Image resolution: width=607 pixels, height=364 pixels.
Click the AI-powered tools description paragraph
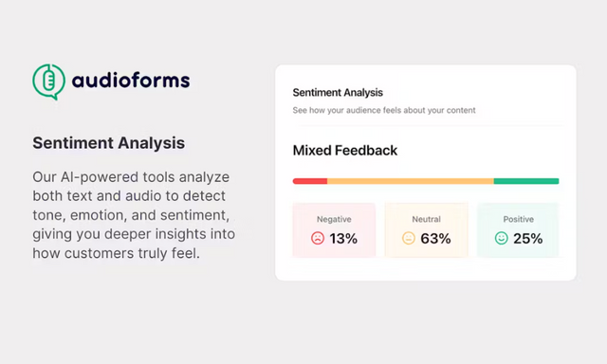pyautogui.click(x=134, y=215)
